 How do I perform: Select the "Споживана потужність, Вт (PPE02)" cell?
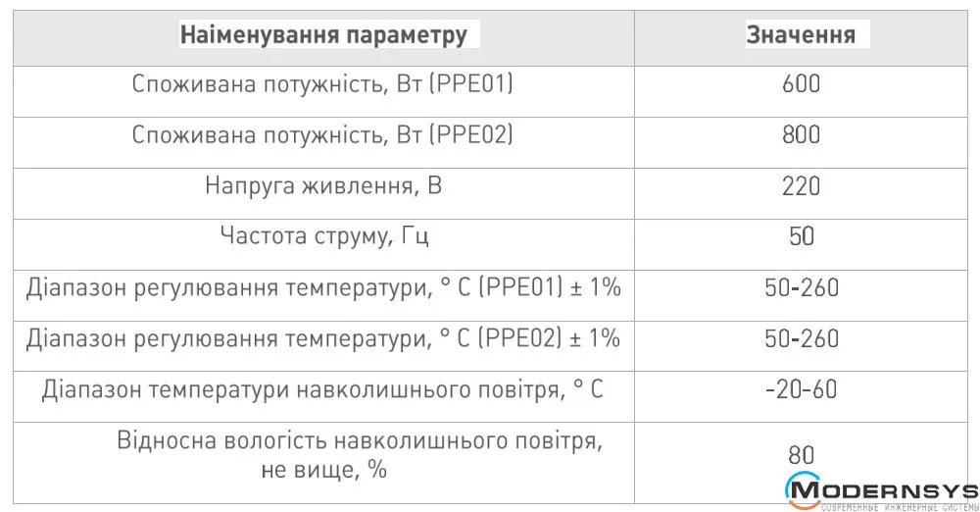tap(323, 134)
